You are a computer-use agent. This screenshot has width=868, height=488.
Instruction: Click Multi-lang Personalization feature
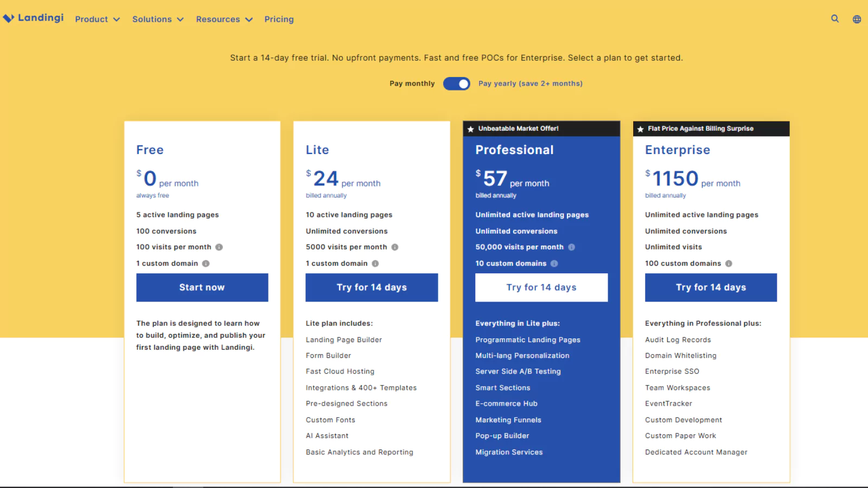(x=522, y=356)
